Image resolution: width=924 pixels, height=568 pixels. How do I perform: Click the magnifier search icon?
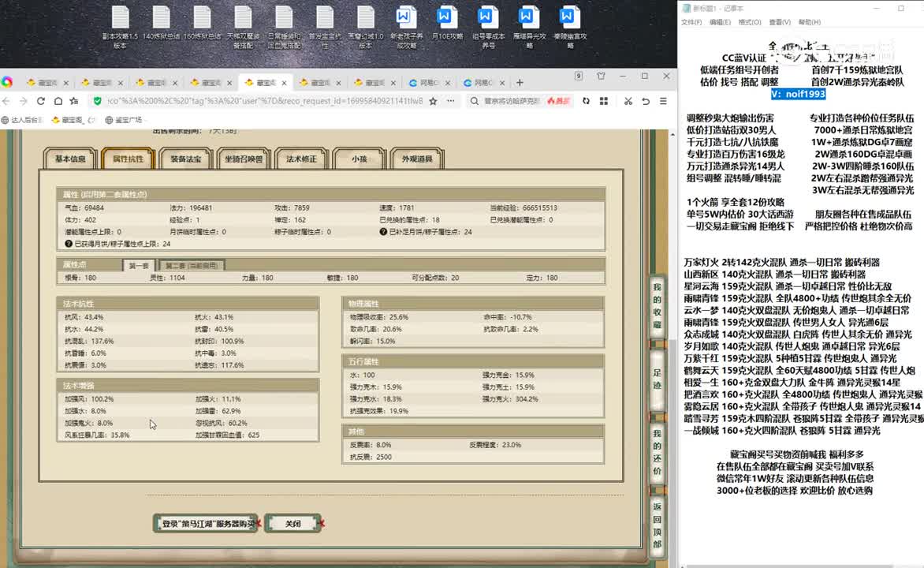[475, 101]
